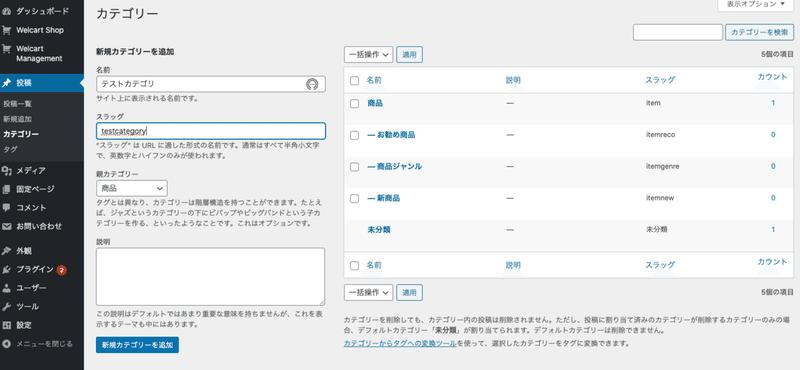Sort by スラッグ column in table header
Image resolution: width=800 pixels, height=370 pixels.
[660, 80]
